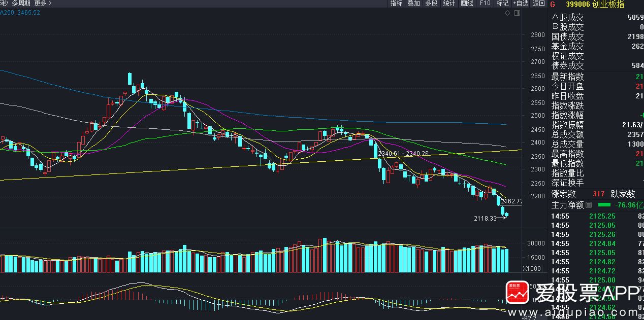Click the 2162.72 price tag on chart
Screen dimensions: 644x320
pos(511,201)
